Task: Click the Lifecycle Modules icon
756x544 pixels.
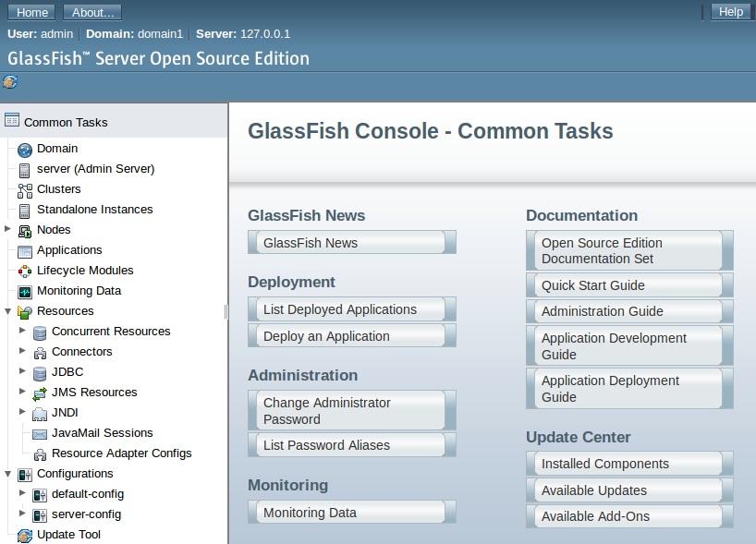Action: [x=25, y=272]
